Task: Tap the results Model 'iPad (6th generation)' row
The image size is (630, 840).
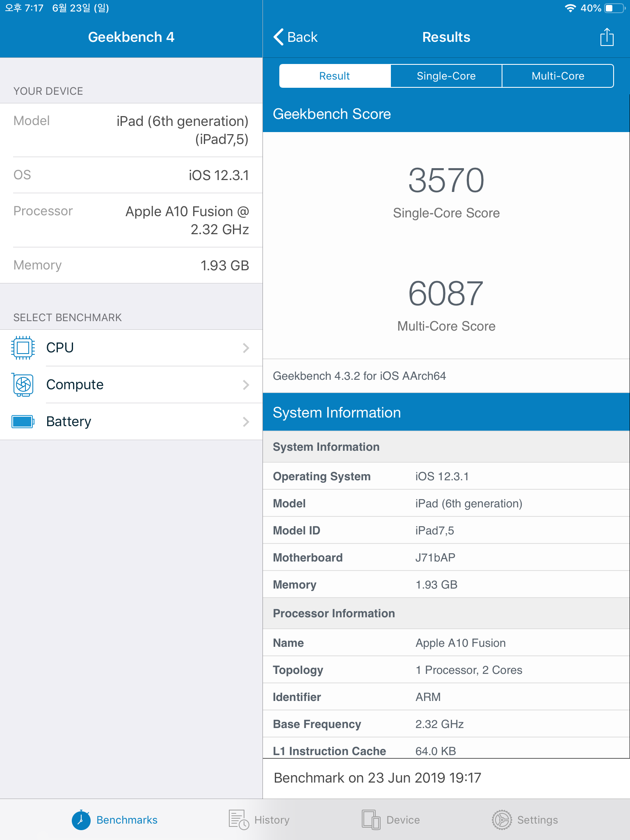Action: coord(446,503)
